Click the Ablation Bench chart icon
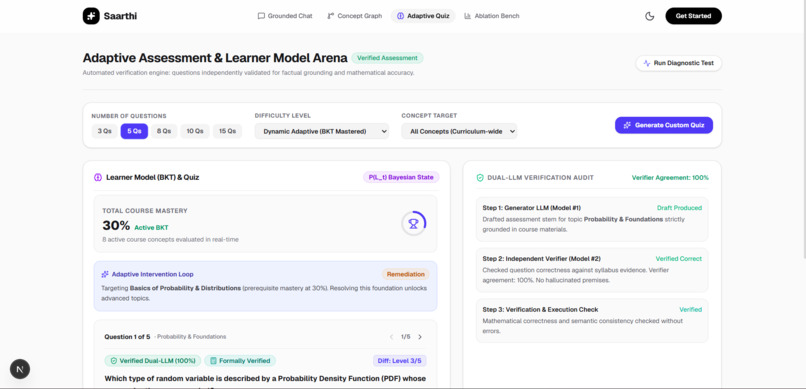This screenshot has width=806, height=389. coord(467,16)
